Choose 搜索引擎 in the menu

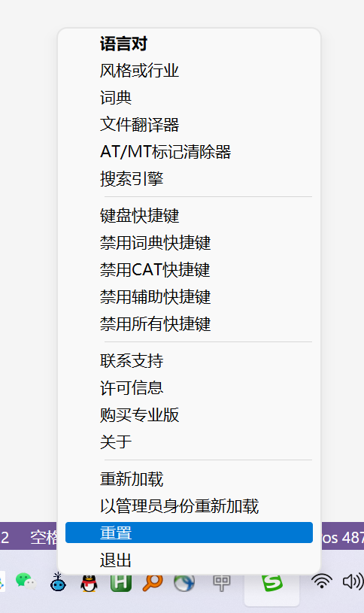[189, 179]
